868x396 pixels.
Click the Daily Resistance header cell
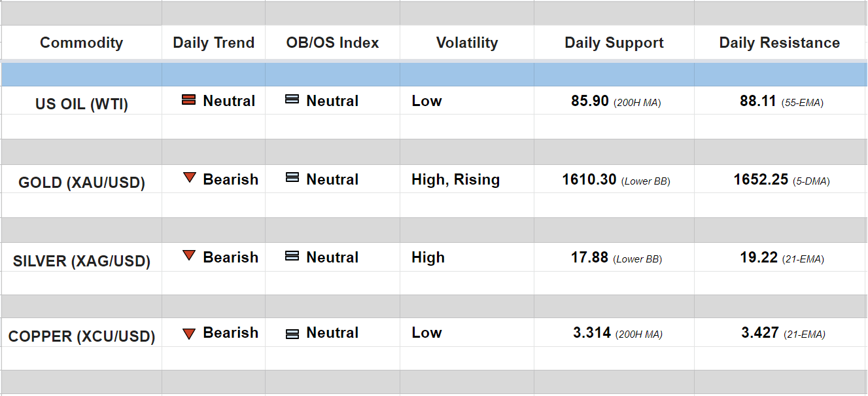point(779,43)
